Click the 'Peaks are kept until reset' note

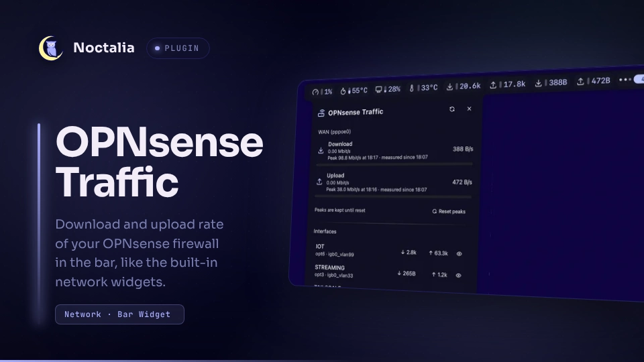339,210
